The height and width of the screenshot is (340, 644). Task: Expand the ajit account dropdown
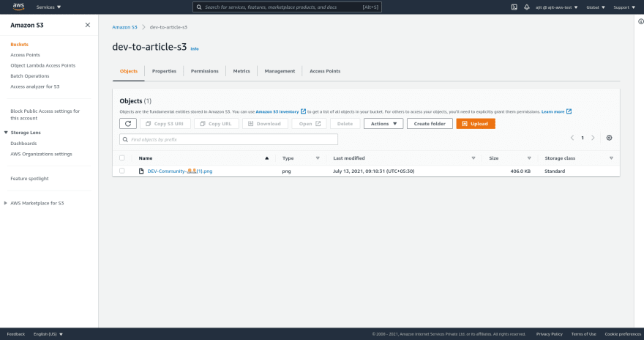click(556, 7)
